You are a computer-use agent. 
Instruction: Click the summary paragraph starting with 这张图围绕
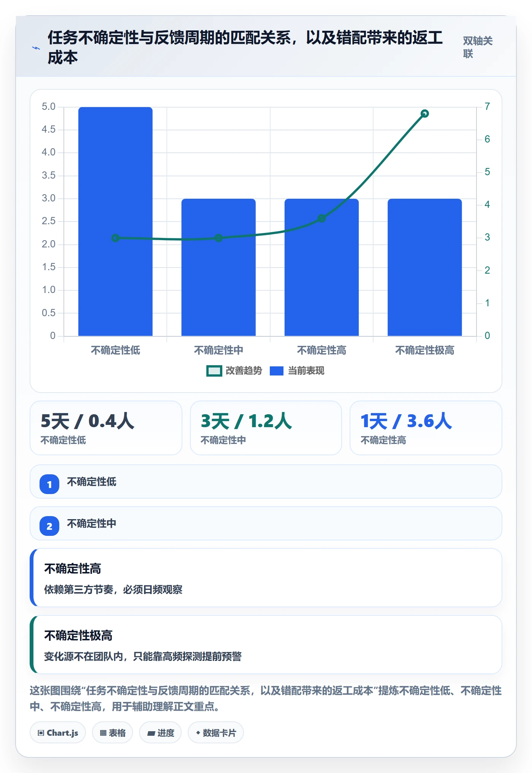[266, 699]
